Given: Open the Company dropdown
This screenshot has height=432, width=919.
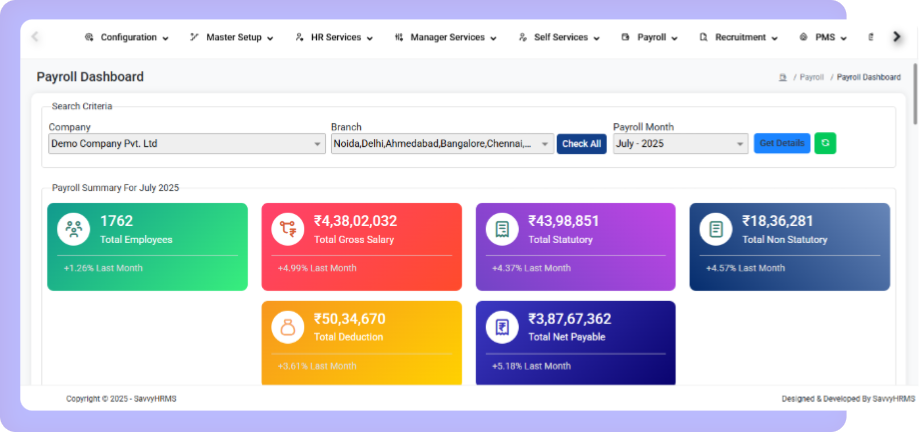Looking at the screenshot, I should click(x=186, y=144).
